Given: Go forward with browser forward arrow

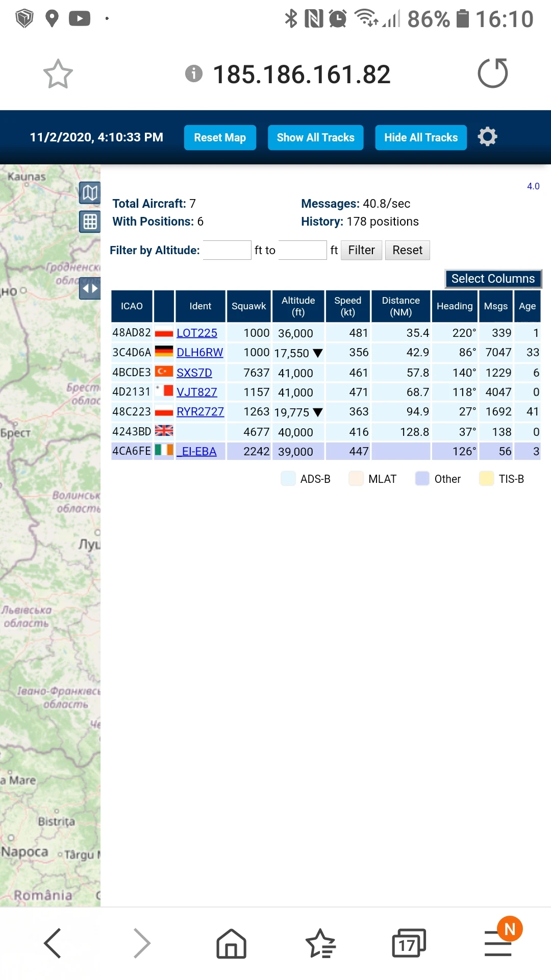Looking at the screenshot, I should click(142, 943).
